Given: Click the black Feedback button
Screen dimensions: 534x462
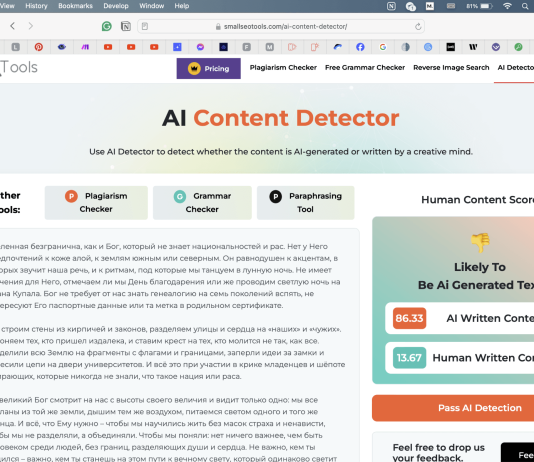Looking at the screenshot, I should coord(517,452).
